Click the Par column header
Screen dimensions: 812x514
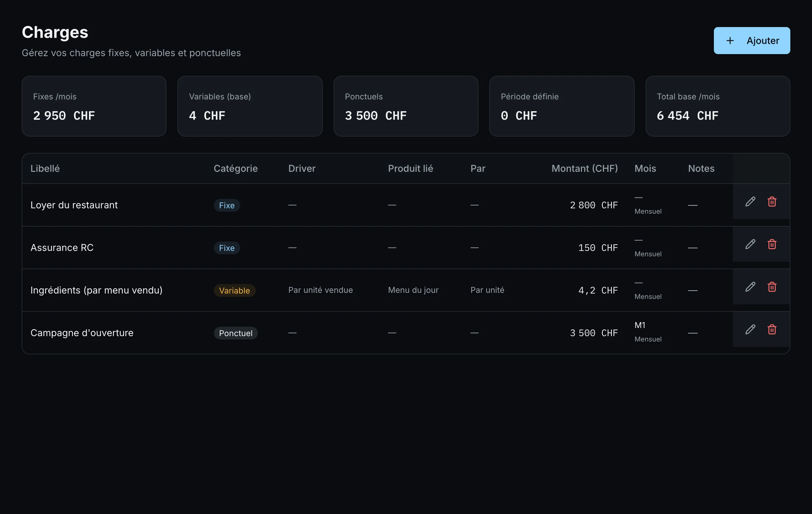point(478,168)
